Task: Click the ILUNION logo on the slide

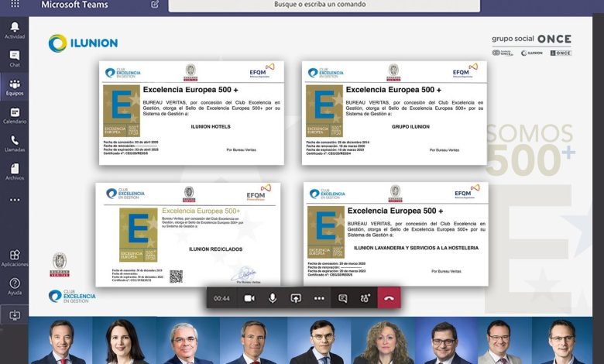Action: [x=83, y=43]
